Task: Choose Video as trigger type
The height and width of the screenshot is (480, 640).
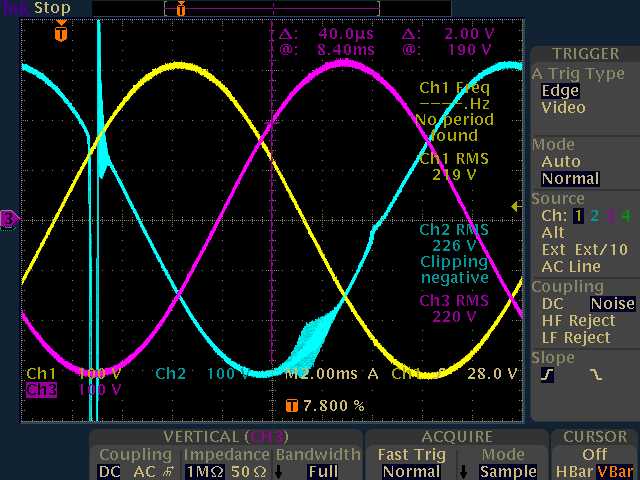Action: click(563, 107)
